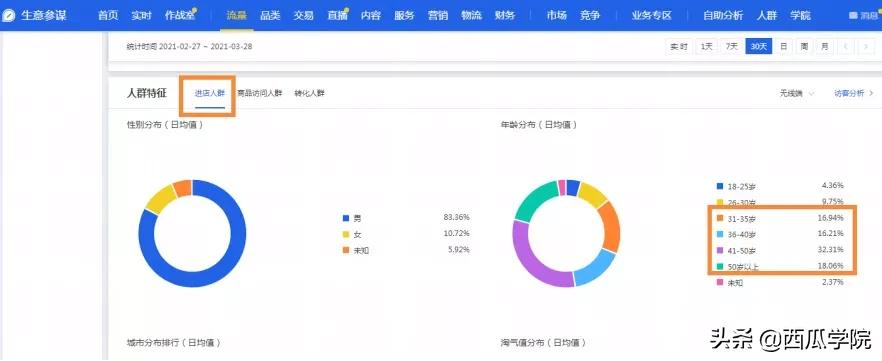This screenshot has width=882, height=361.
Task: Go to previous period arrow
Action: (x=845, y=47)
